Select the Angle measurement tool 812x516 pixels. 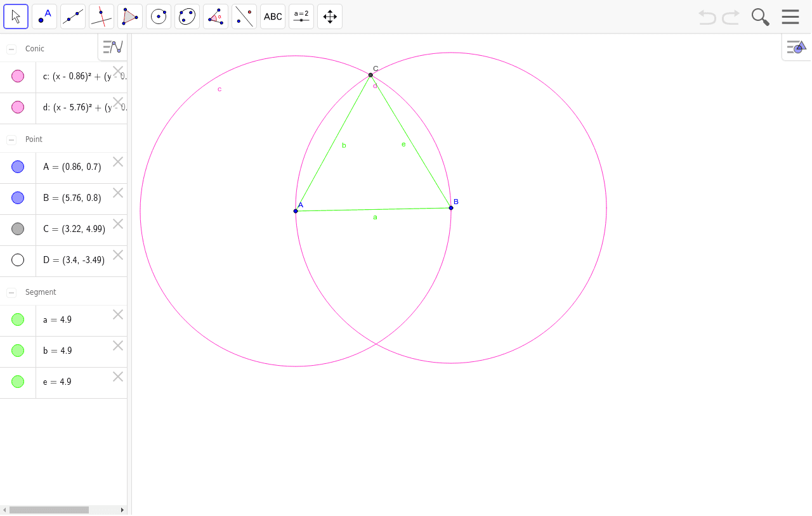coord(216,16)
